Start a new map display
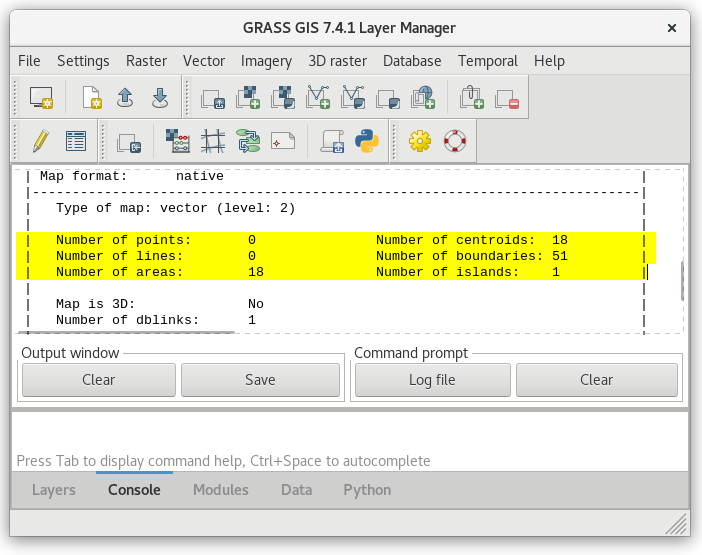The width and height of the screenshot is (702, 555). 41,97
